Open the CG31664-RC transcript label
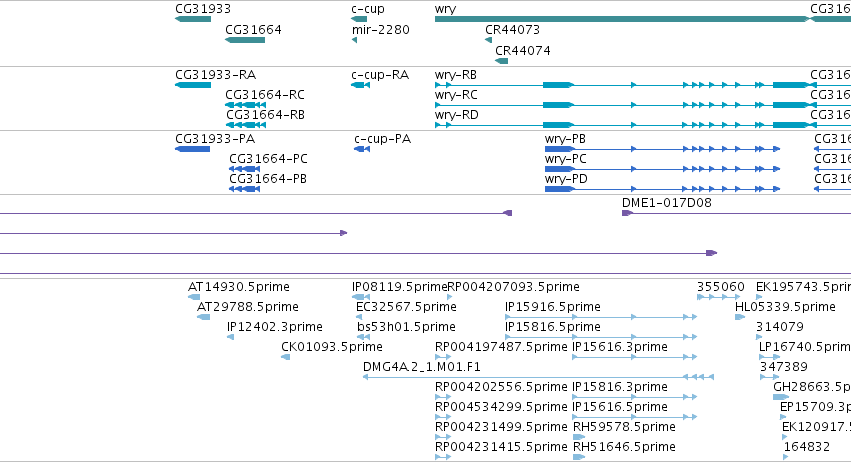The height and width of the screenshot is (462, 851). [265, 95]
